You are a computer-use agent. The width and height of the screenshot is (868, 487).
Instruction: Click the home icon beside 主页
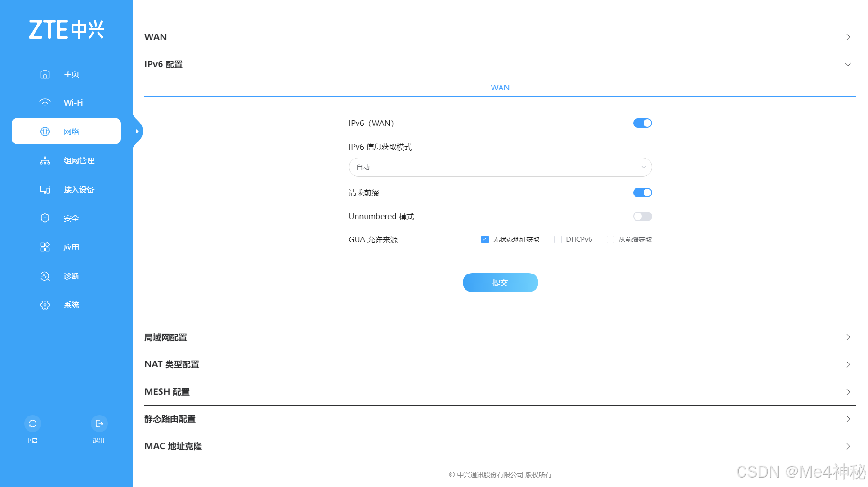point(45,74)
